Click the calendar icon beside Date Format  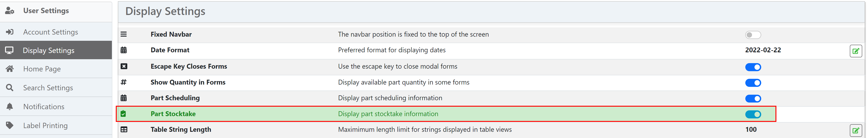[x=124, y=50]
